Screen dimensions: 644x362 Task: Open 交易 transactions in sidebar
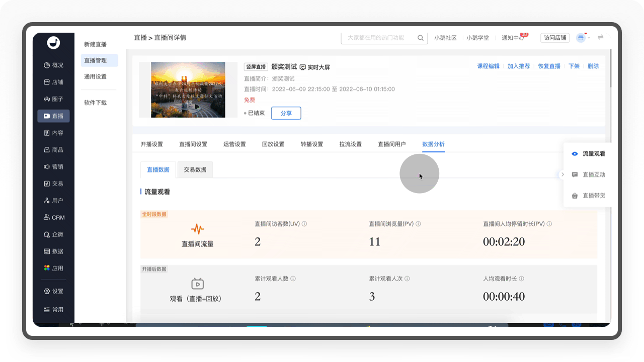point(53,184)
